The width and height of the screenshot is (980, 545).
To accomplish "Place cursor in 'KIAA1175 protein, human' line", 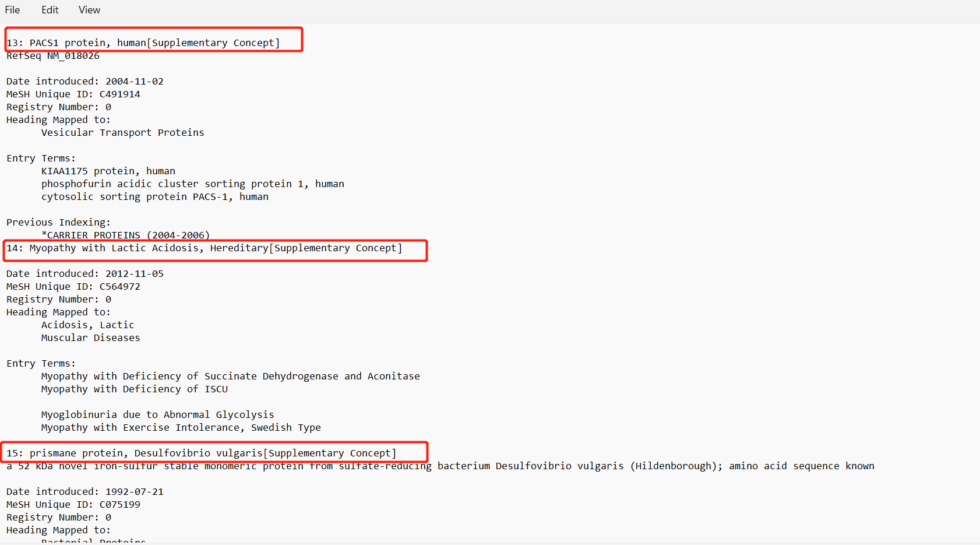I will click(x=108, y=171).
